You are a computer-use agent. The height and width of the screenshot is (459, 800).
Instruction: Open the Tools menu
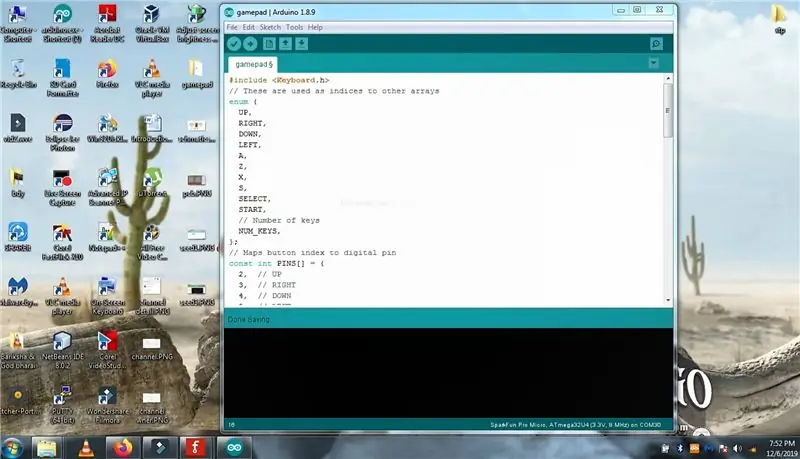point(294,27)
